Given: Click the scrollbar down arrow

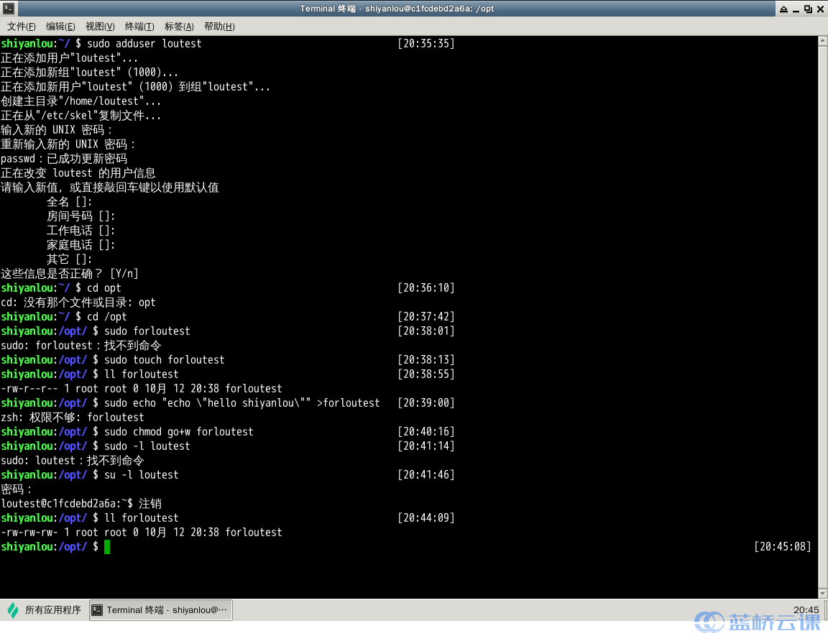Looking at the screenshot, I should coord(823,594).
